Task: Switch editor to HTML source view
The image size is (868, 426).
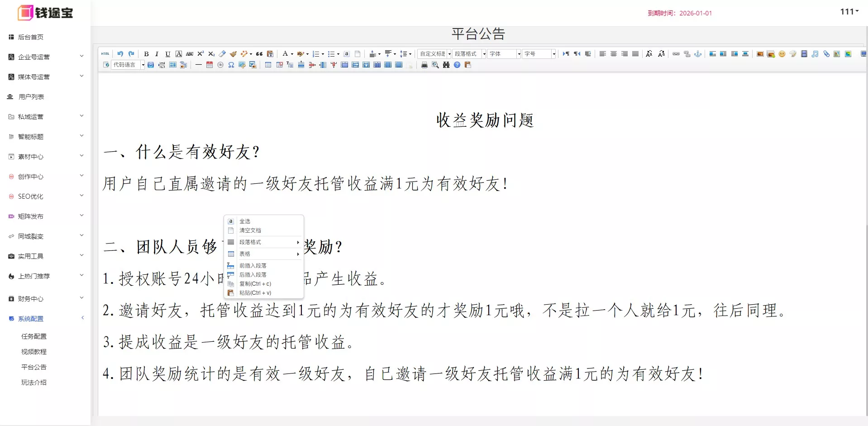Action: click(x=105, y=54)
